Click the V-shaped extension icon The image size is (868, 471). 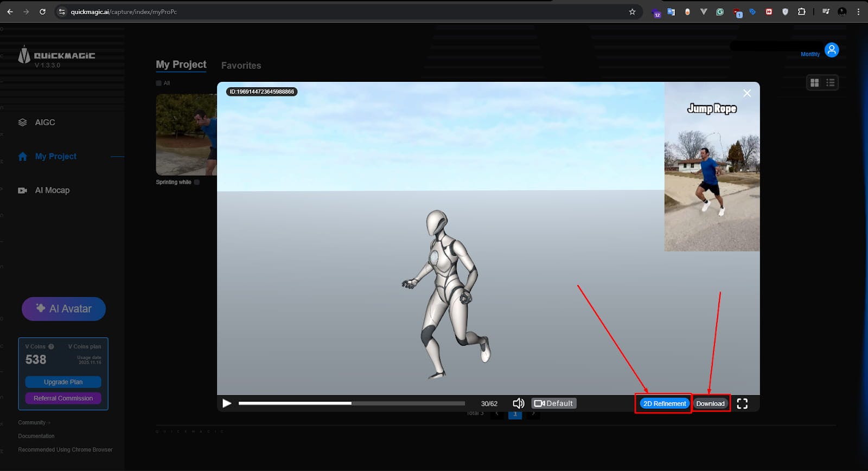[704, 11]
